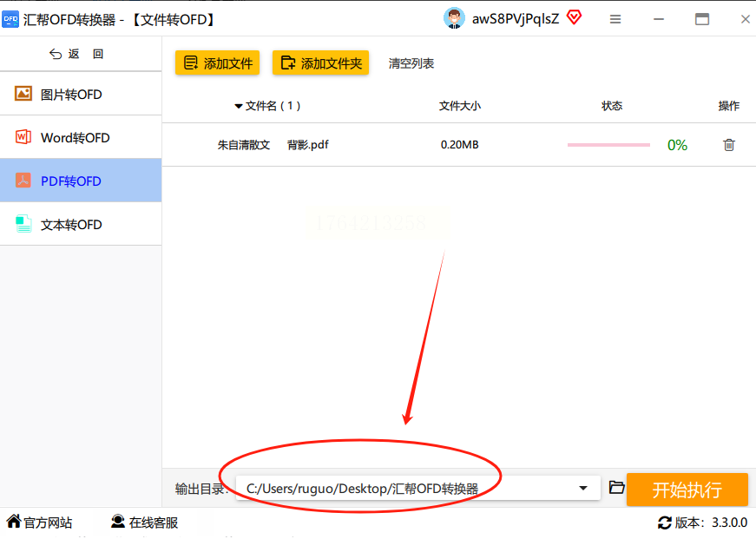Click the 0% progress status text
The width and height of the screenshot is (756, 539).
(677, 145)
